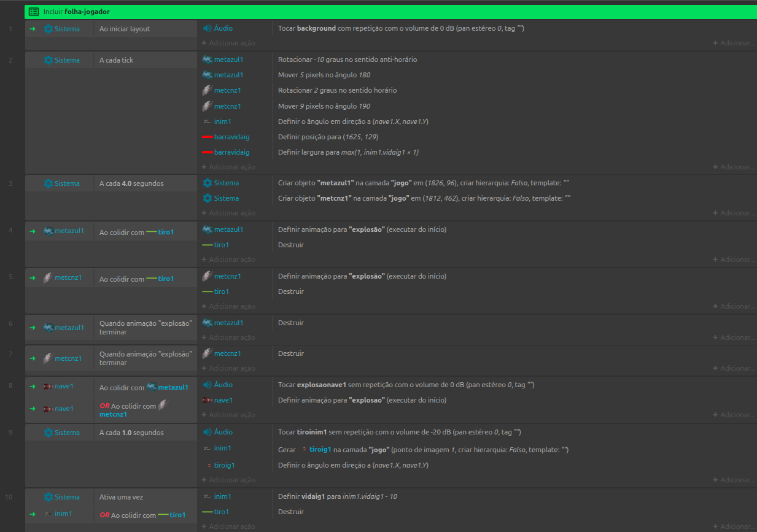
Task: Click the right-side 'Adicionar...' link of event 2
Action: [x=734, y=167]
